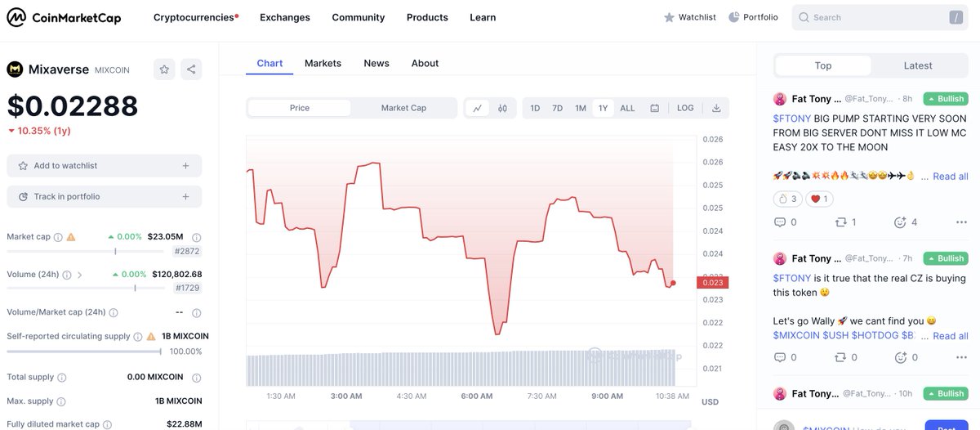The height and width of the screenshot is (430, 980).
Task: Switch to the Chart tab
Action: click(x=269, y=63)
